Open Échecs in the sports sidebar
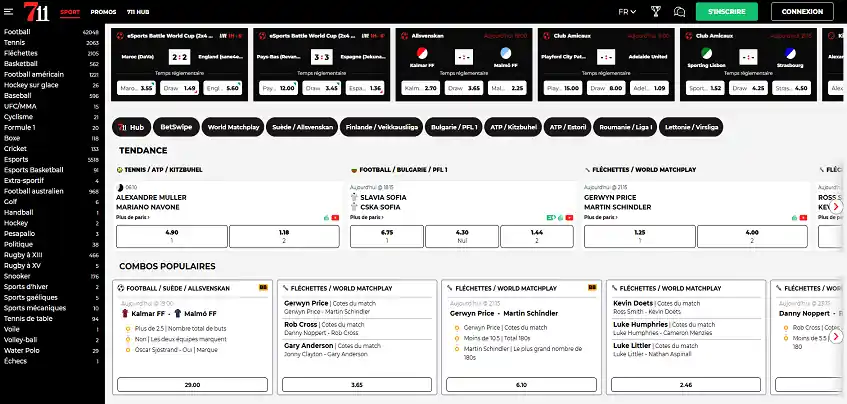Viewport: 847px width, 404px height. [51, 361]
